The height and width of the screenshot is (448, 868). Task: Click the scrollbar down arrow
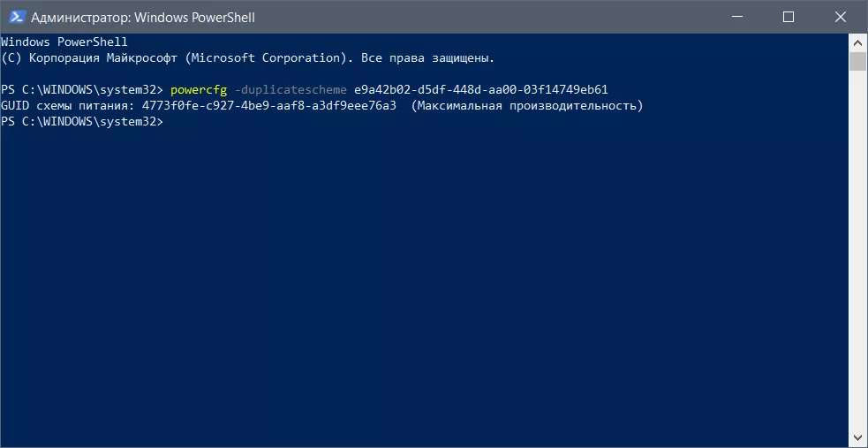coord(857,439)
